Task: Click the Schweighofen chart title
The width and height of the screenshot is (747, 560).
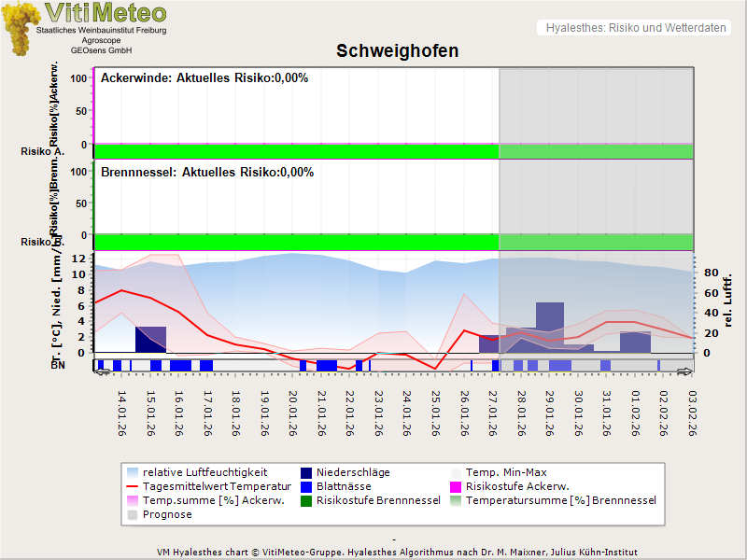Action: [x=397, y=51]
